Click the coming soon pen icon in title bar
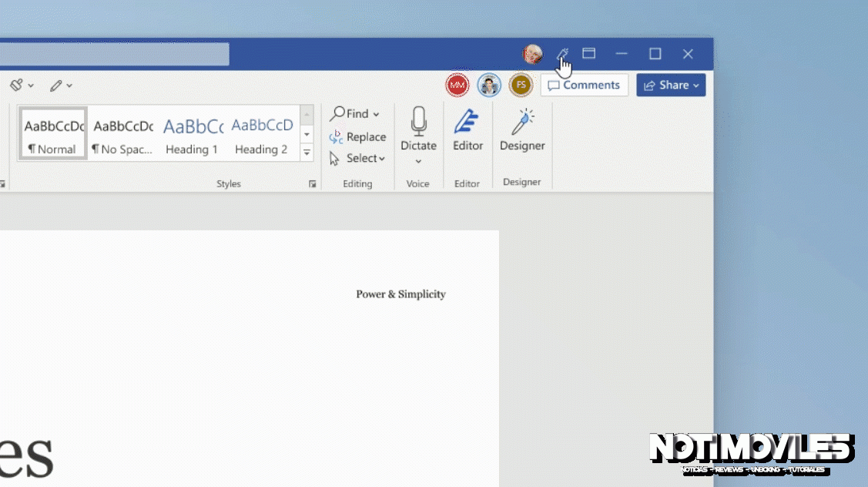Image resolution: width=868 pixels, height=487 pixels. 562,54
